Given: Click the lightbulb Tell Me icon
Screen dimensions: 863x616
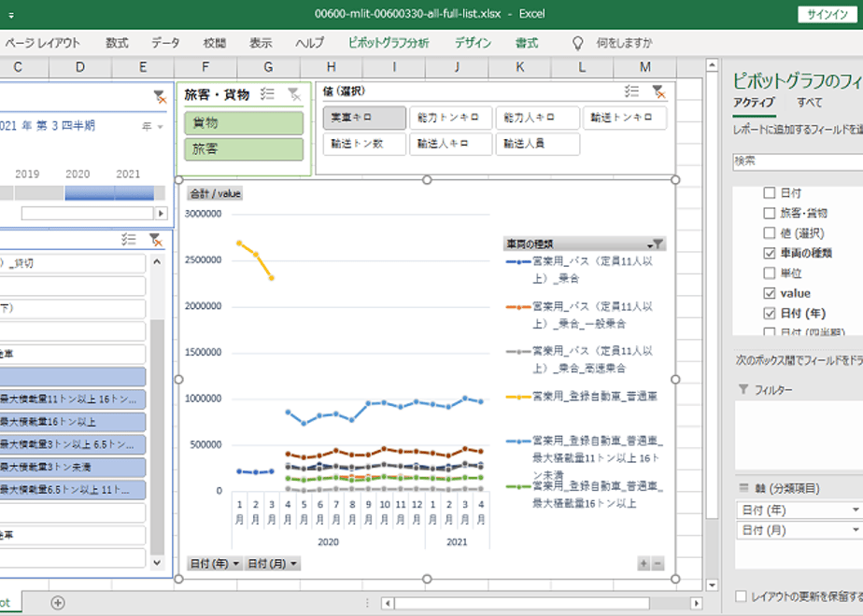Looking at the screenshot, I should click(x=577, y=43).
